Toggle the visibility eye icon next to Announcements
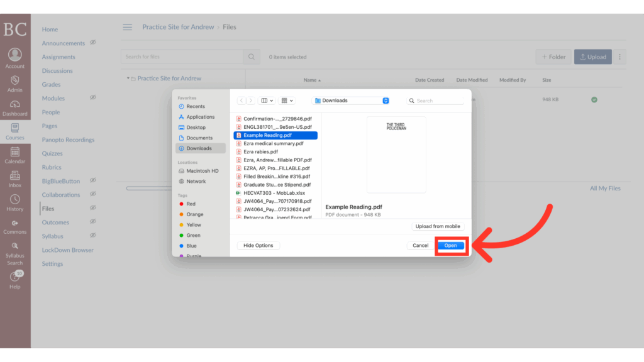The height and width of the screenshot is (362, 644). point(93,43)
